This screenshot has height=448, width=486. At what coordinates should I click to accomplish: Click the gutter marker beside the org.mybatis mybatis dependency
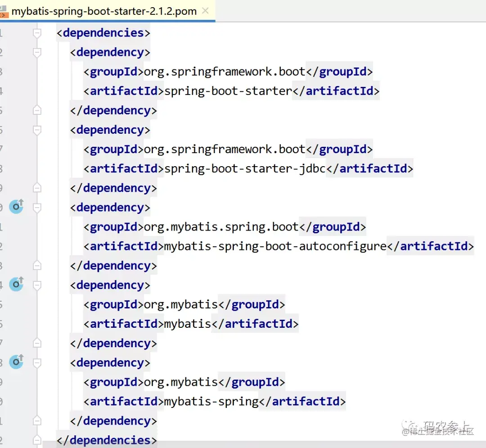coord(17,284)
